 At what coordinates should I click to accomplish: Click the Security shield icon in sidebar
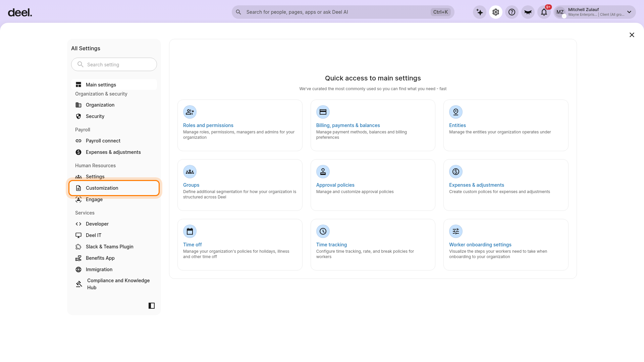(x=78, y=116)
